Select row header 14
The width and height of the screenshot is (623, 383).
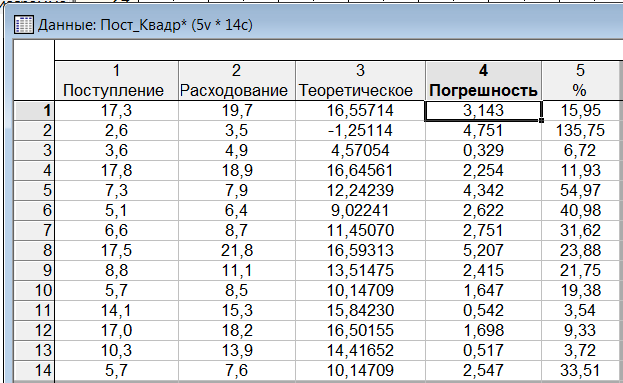pos(34,371)
